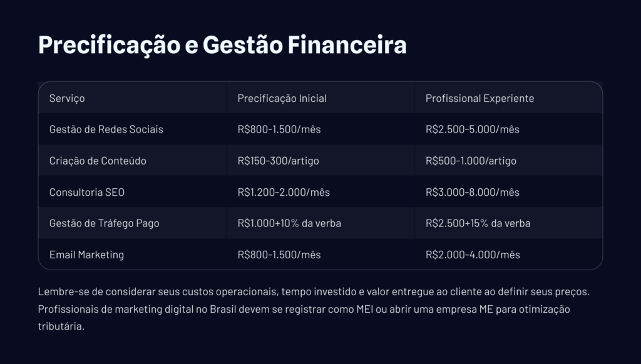Select the 'Serviço' column header
The height and width of the screenshot is (364, 641).
click(67, 99)
